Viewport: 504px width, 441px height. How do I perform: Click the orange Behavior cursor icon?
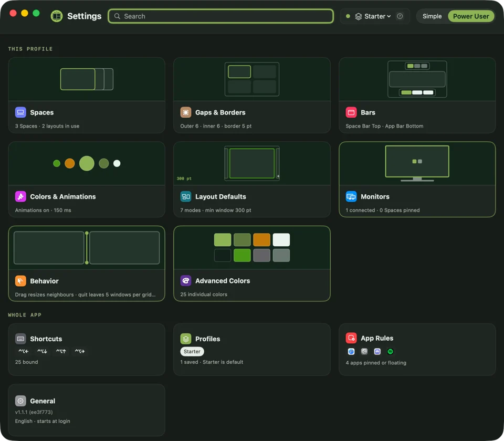pyautogui.click(x=20, y=280)
